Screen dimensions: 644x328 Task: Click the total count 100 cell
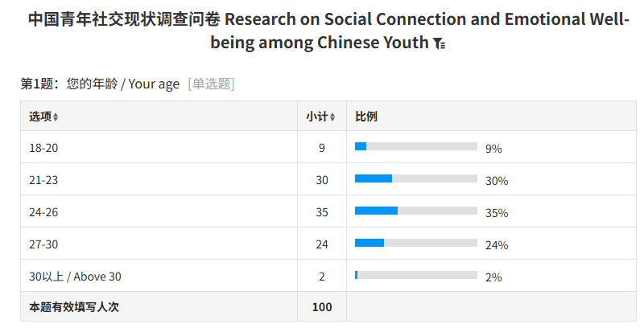click(322, 306)
